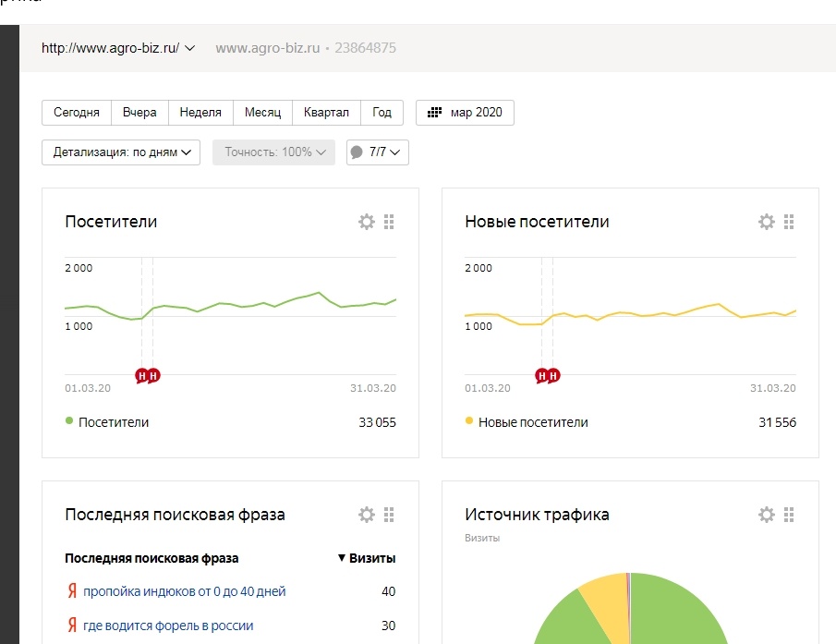The width and height of the screenshot is (836, 644).
Task: Click grid handle icon on Источник трафика widget
Action: [x=789, y=515]
